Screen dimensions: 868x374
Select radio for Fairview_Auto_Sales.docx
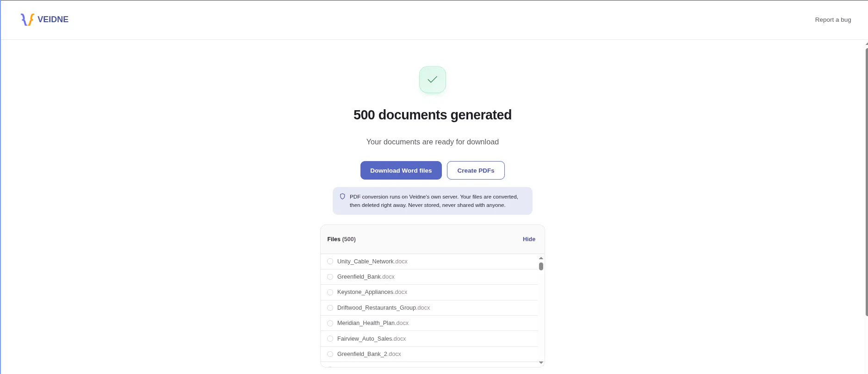330,339
